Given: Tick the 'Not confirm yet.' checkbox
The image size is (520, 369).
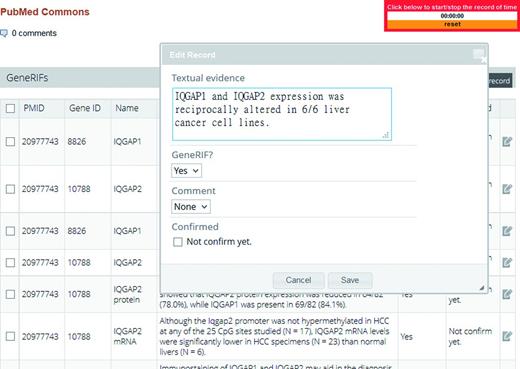Looking at the screenshot, I should coord(178,242).
